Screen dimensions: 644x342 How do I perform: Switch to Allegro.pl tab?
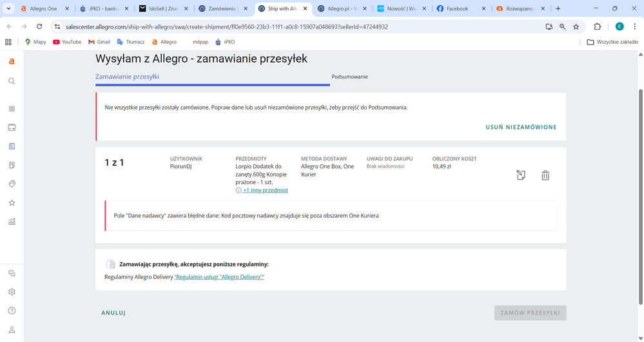coord(342,8)
